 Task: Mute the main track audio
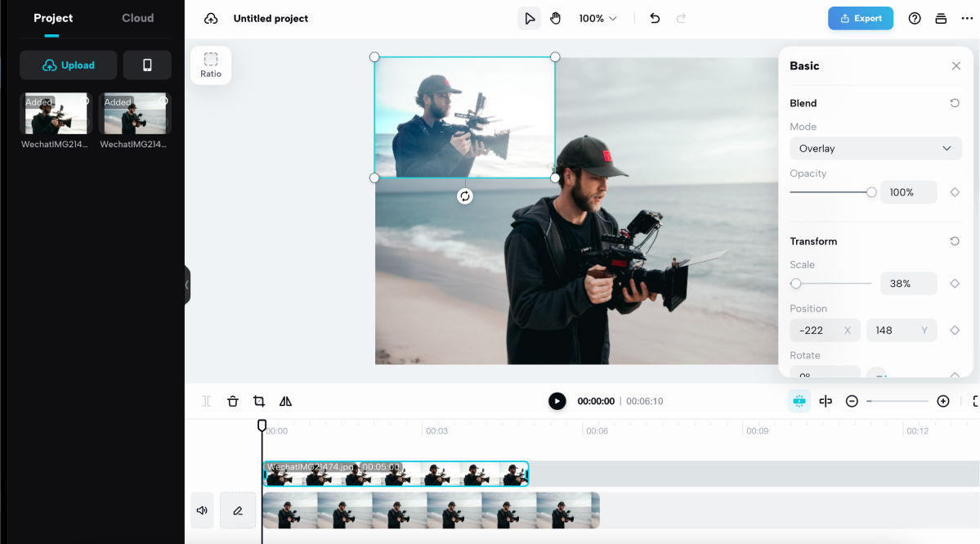(202, 510)
